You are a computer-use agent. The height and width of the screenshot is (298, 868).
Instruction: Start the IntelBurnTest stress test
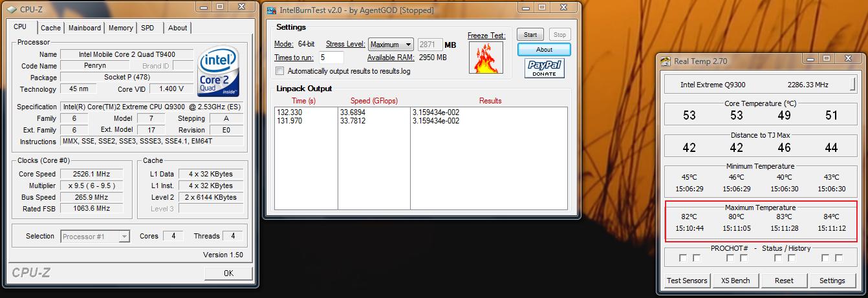point(530,35)
